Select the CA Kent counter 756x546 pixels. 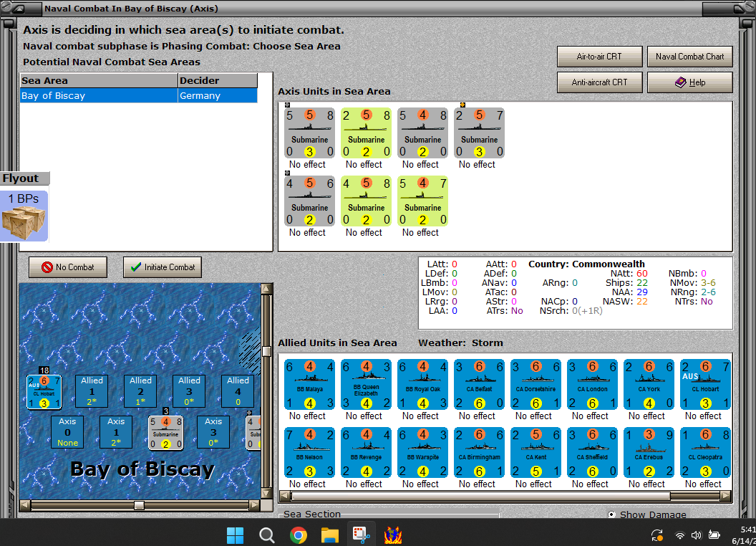(x=535, y=452)
